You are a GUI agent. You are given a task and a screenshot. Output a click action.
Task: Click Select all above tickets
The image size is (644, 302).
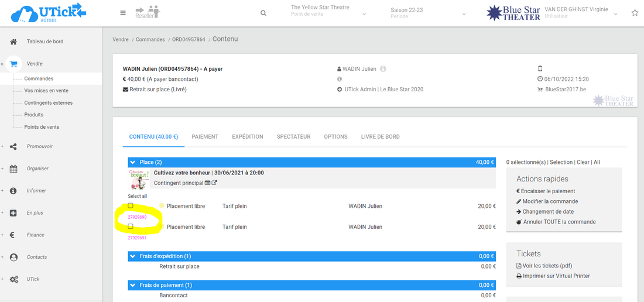point(138,196)
